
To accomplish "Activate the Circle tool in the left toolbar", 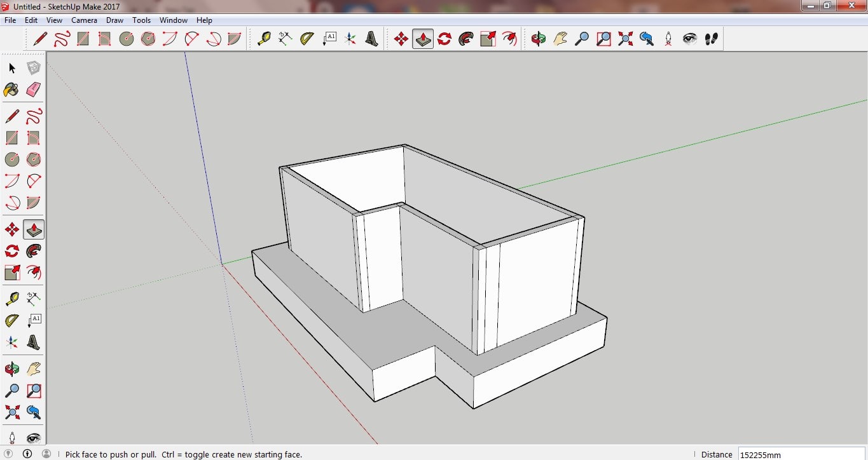I will [x=12, y=159].
